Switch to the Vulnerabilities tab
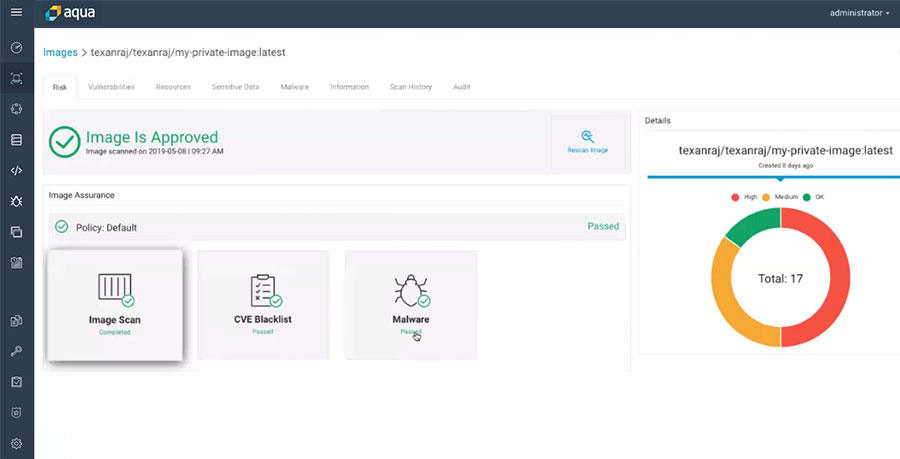 pos(111,87)
